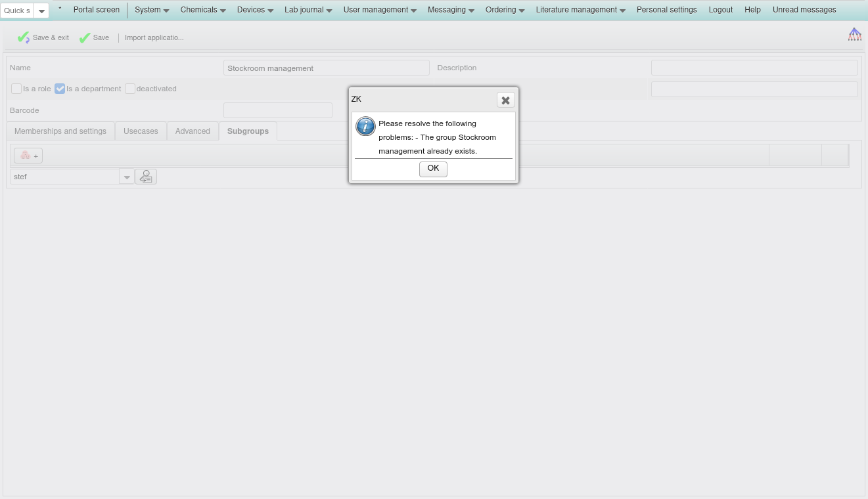Viewport: 868px width, 499px height.
Task: Uncheck the 'Is a department' checkbox
Action: (60, 89)
